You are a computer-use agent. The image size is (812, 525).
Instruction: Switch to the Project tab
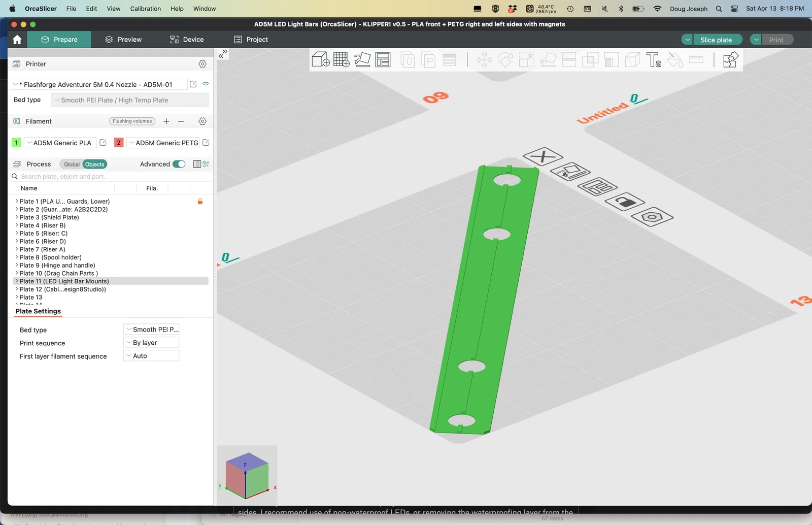251,40
